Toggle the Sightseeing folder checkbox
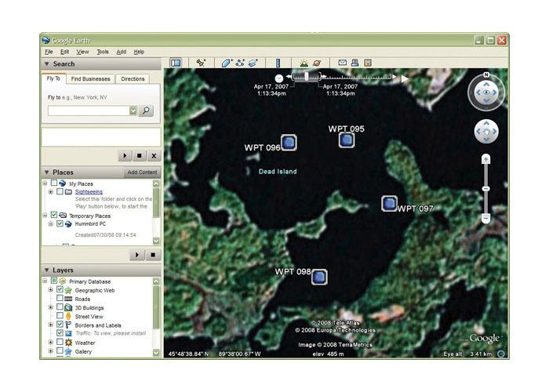 coord(60,191)
